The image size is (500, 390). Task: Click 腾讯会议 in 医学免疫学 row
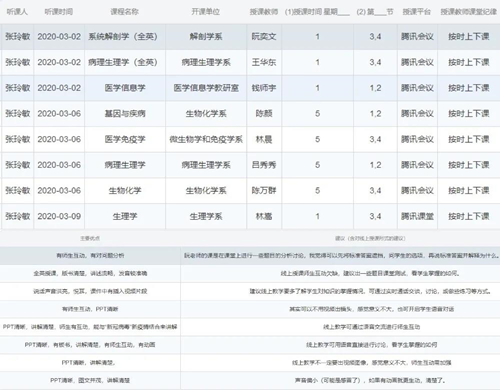417,139
